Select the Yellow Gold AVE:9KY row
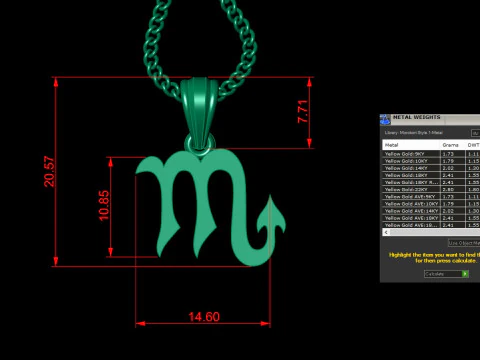The height and width of the screenshot is (360, 480). 431,197
